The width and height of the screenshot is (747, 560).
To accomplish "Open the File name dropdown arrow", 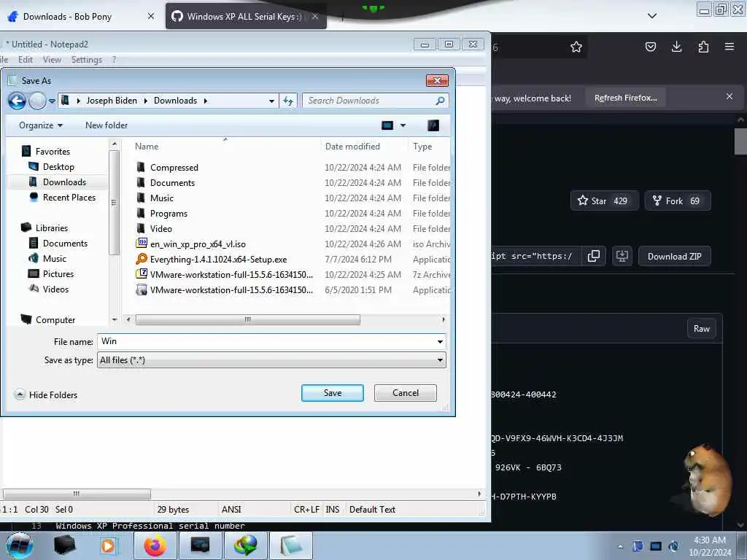I will coord(440,341).
